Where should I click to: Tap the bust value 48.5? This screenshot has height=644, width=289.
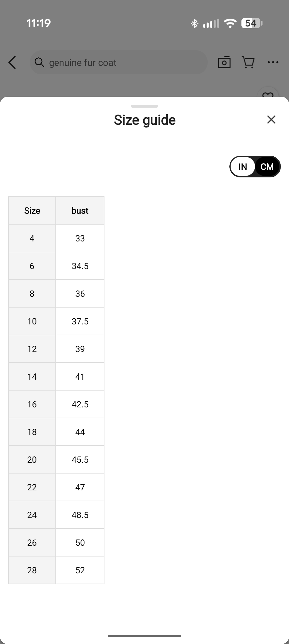[80, 515]
